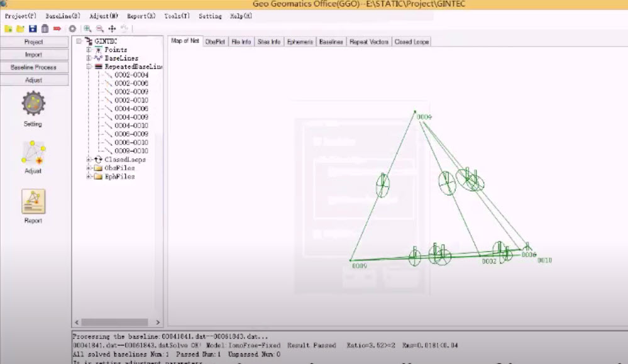The height and width of the screenshot is (364, 628).
Task: Select the Zoom Out tool
Action: (x=99, y=28)
